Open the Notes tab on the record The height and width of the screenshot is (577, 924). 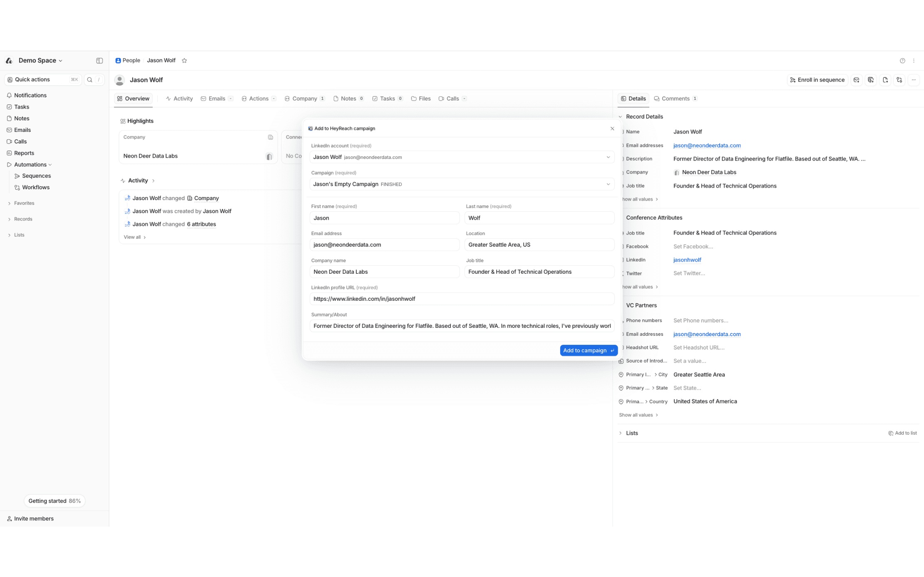[x=348, y=99]
